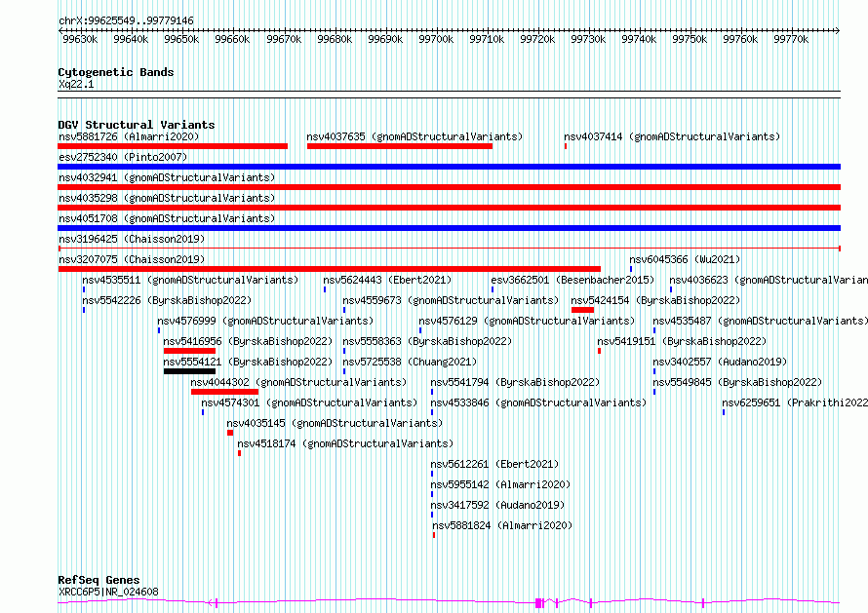This screenshot has width=868, height=613.
Task: Select the blue bar under nsv4051708
Action: point(449,228)
